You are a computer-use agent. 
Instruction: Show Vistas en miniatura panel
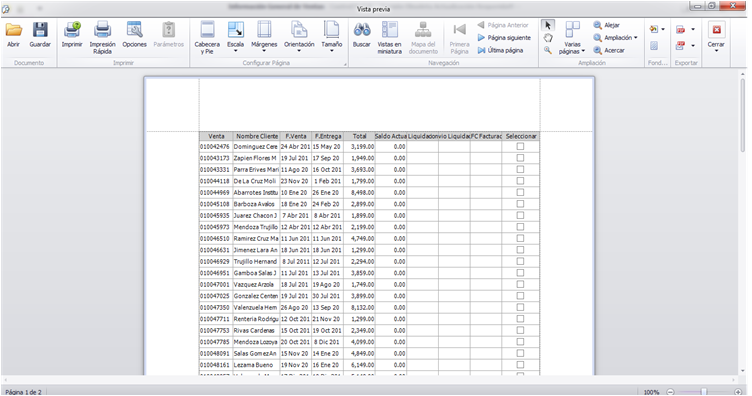coord(389,37)
